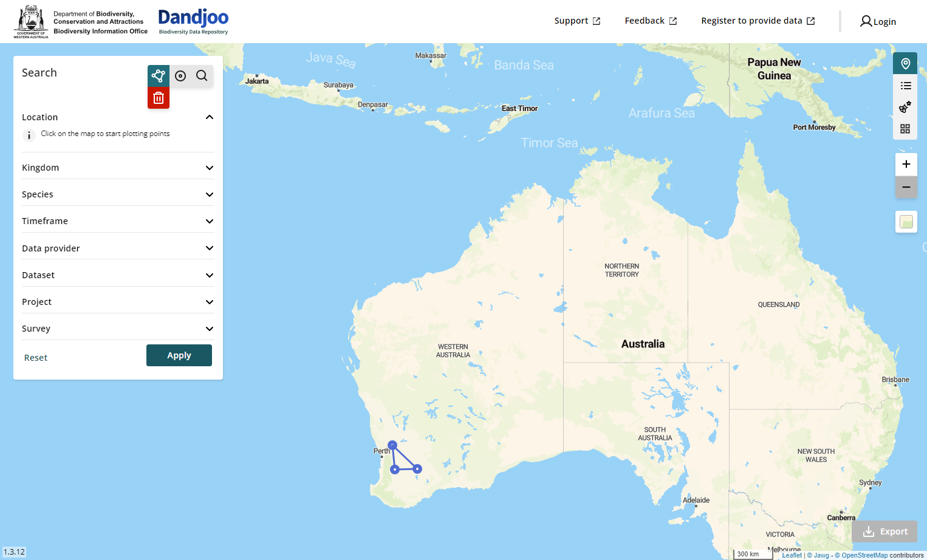Apply the search filters

click(x=179, y=355)
